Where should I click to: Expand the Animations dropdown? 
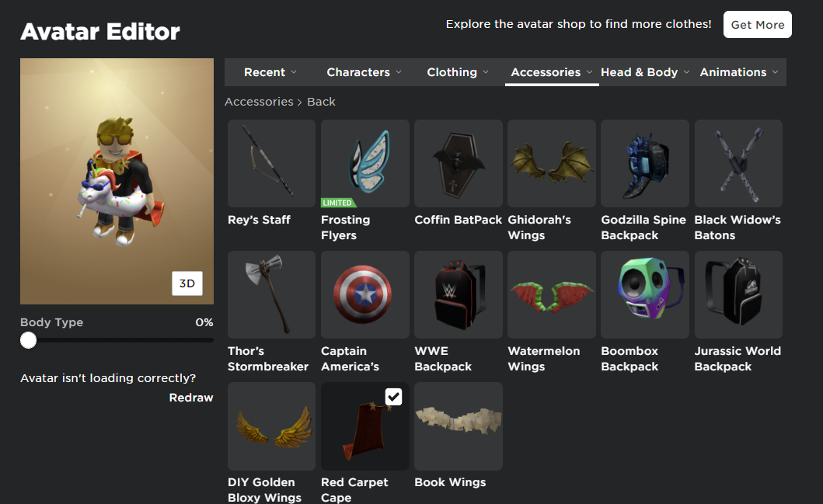(738, 72)
